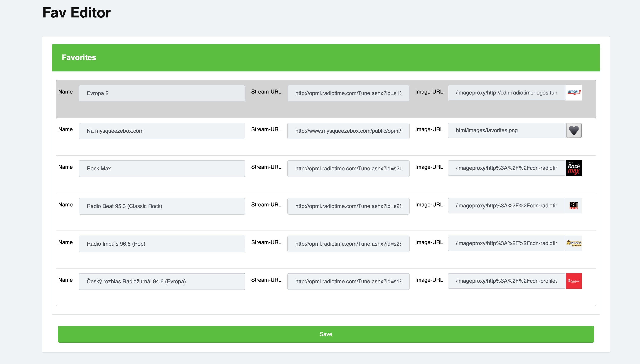This screenshot has height=364, width=640.
Task: Click the Evropa 2 station logo
Action: click(574, 93)
